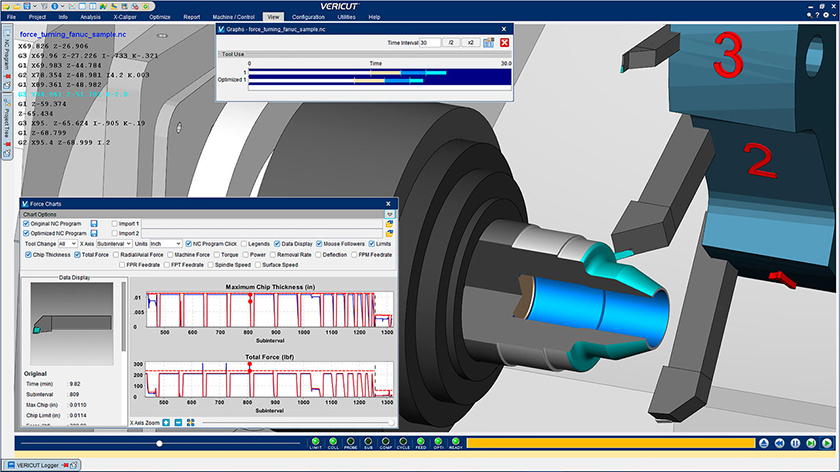This screenshot has width=840, height=472.
Task: Open the X Axis Subinterval dropdown
Action: pyautogui.click(x=113, y=243)
